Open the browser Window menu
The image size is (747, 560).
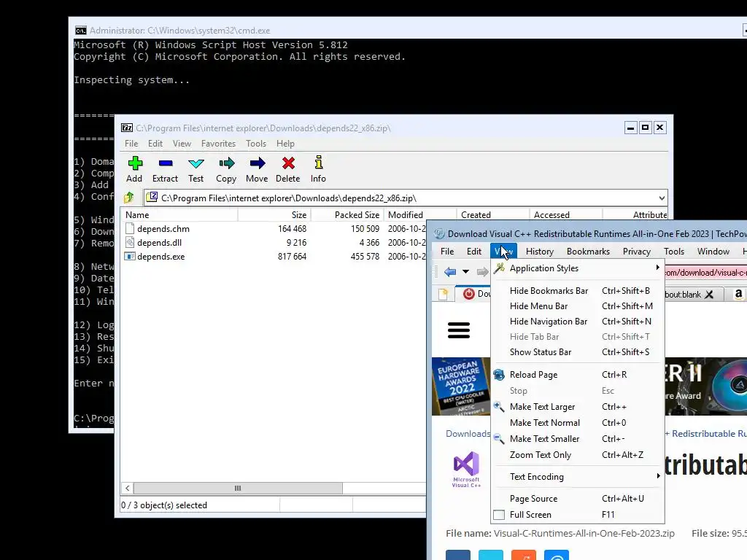(713, 251)
